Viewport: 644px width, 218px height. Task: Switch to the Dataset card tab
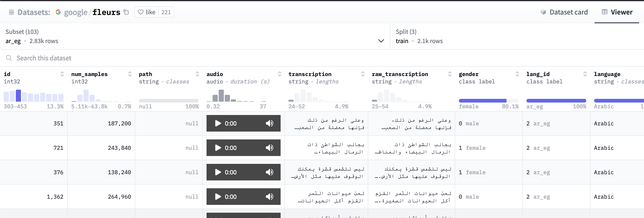[569, 12]
